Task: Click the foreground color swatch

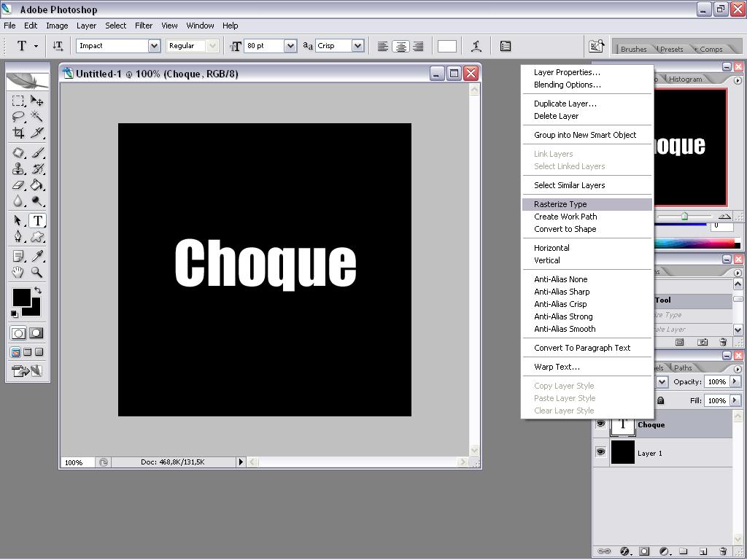Action: point(21,297)
